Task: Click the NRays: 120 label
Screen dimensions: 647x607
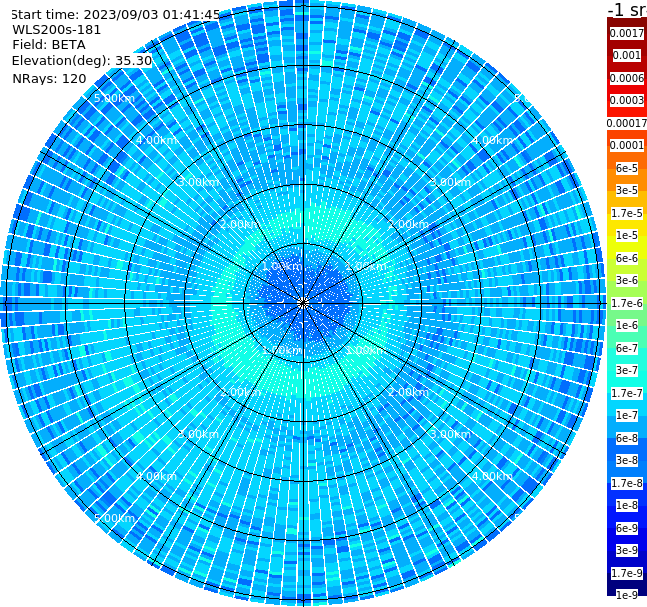Action: click(x=49, y=78)
